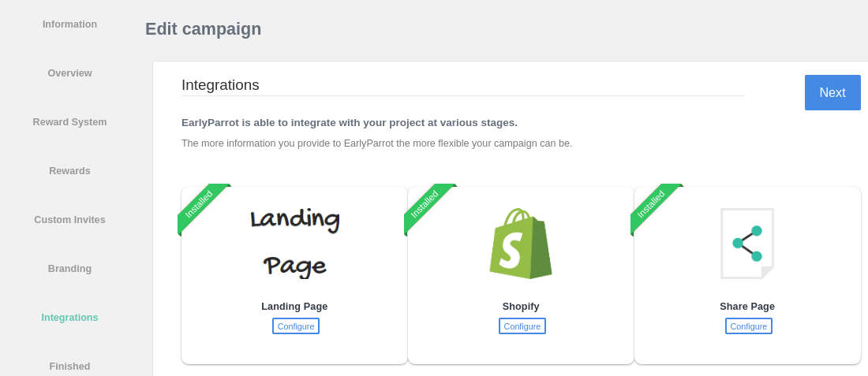
Task: Configure the Share Page integration
Action: 748,326
